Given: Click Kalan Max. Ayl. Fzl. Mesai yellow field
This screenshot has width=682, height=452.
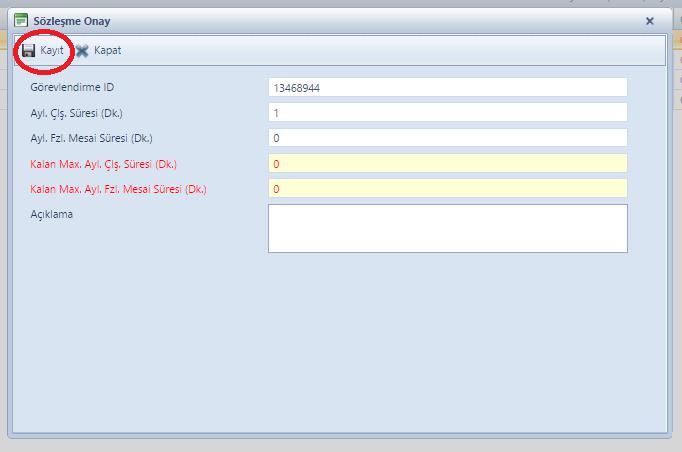Looking at the screenshot, I should point(447,188).
